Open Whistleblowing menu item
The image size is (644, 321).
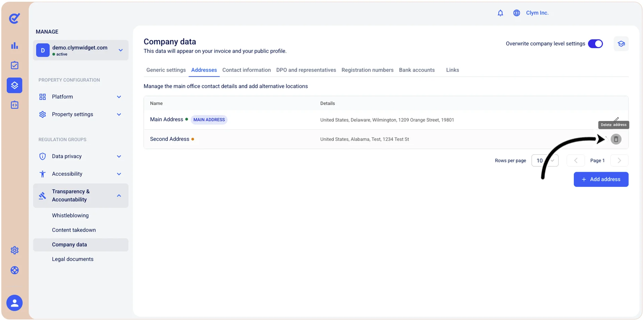[x=70, y=215]
